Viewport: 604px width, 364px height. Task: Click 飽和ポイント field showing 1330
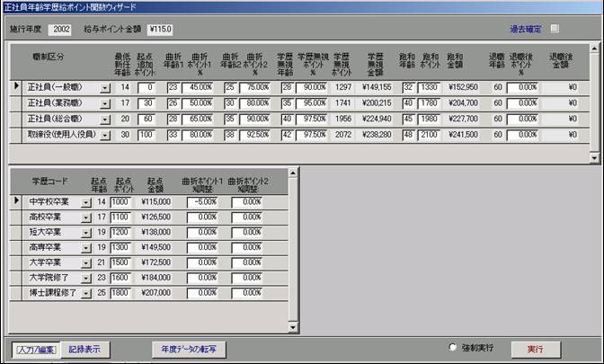pos(429,88)
